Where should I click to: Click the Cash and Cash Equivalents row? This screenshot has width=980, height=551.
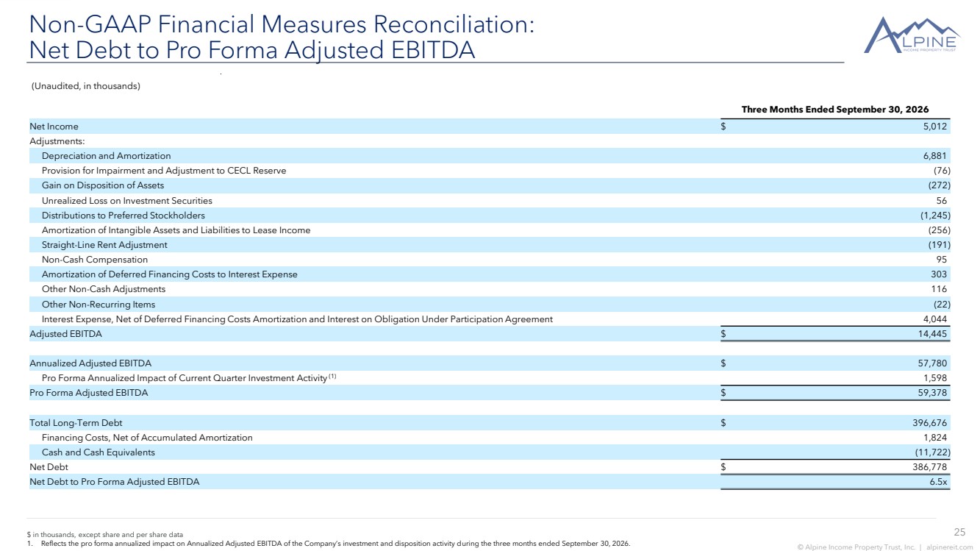click(x=490, y=452)
